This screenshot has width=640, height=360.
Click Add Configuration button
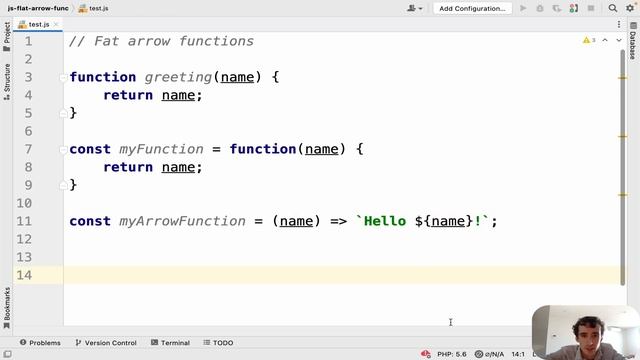pyautogui.click(x=472, y=8)
